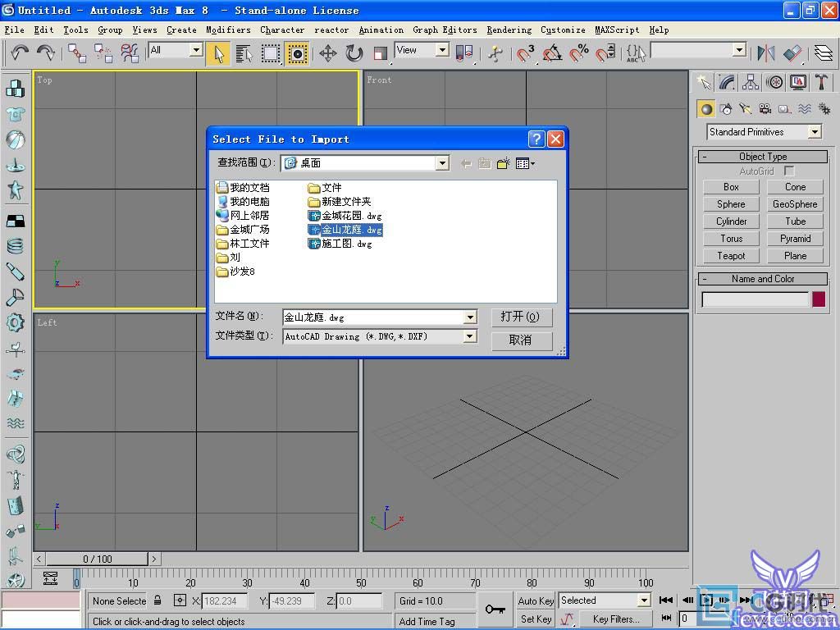Activate the Select and Uniform Scale tool
The image size is (840, 630).
click(x=381, y=53)
